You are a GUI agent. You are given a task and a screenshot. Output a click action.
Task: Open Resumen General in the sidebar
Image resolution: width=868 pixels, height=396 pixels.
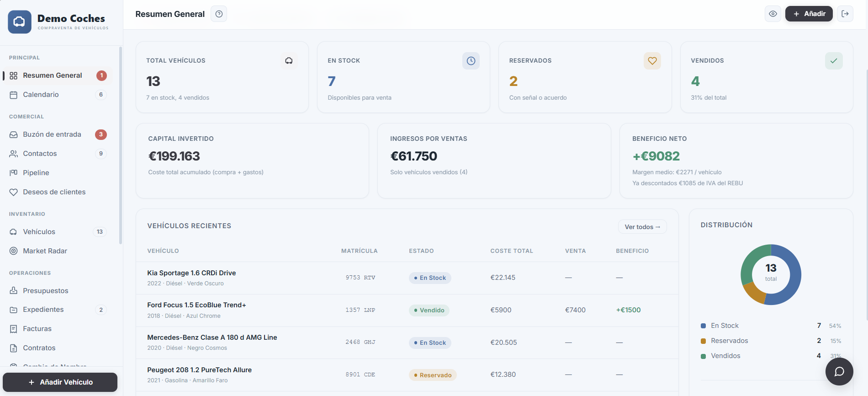tap(58, 75)
